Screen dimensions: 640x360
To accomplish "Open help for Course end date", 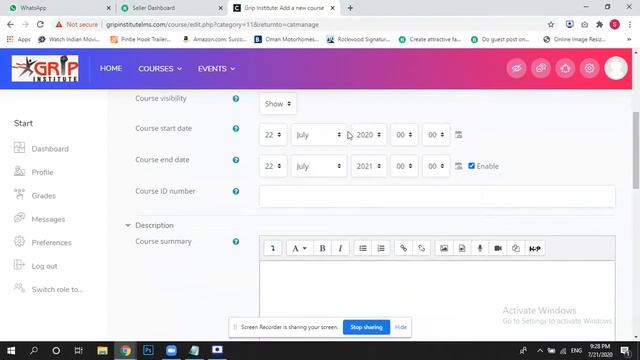I will (x=236, y=160).
